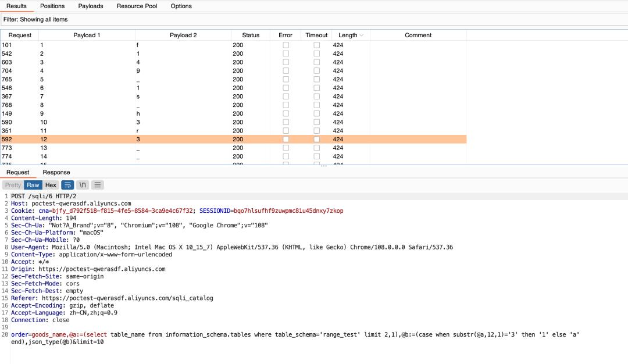Toggle Error checkbox for request 704
The height and width of the screenshot is (364, 628).
click(x=286, y=71)
